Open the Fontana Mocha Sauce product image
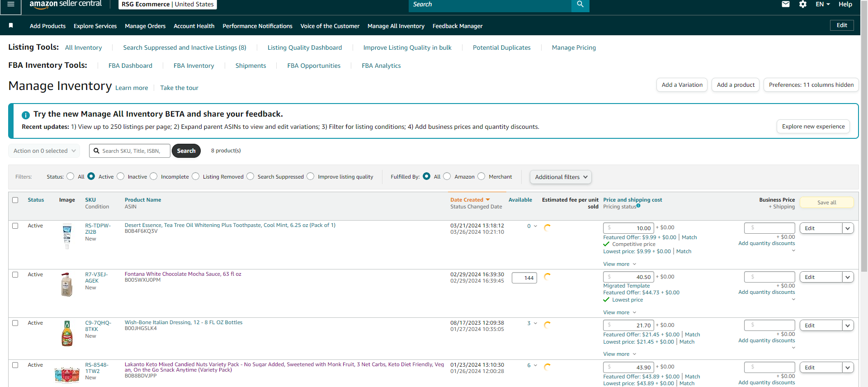This screenshot has height=387, width=868. pos(67,284)
